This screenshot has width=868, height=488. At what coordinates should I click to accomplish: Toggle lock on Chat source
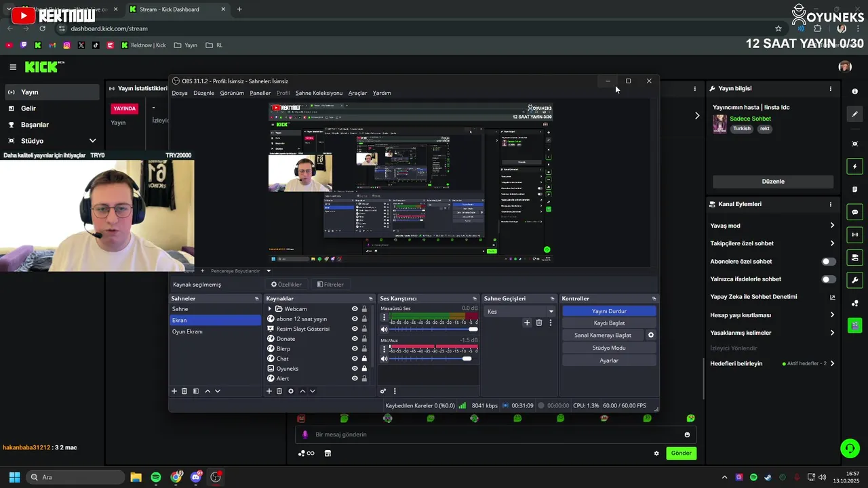point(364,359)
